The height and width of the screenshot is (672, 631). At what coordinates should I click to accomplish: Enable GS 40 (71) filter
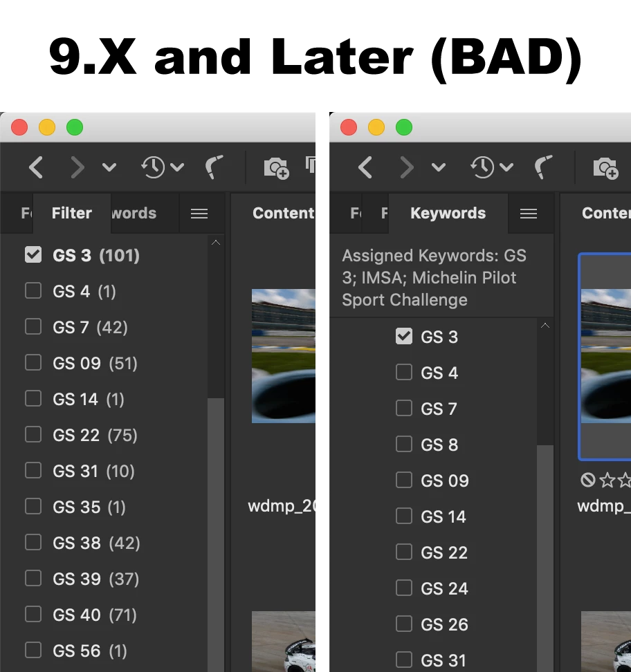point(33,615)
